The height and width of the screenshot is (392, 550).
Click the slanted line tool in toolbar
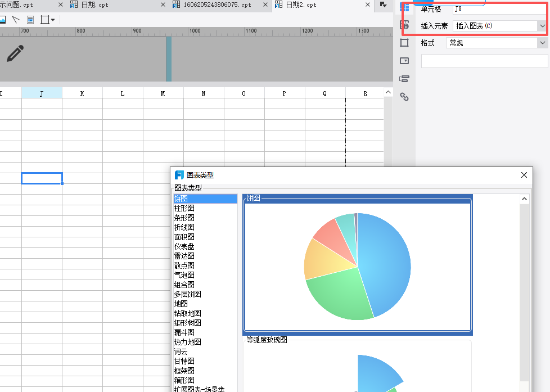click(x=16, y=20)
